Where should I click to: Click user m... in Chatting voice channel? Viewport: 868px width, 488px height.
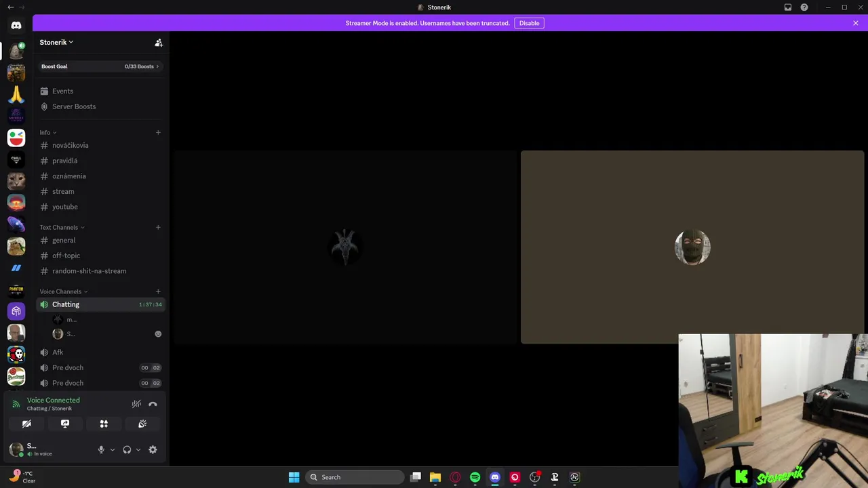coord(106,320)
